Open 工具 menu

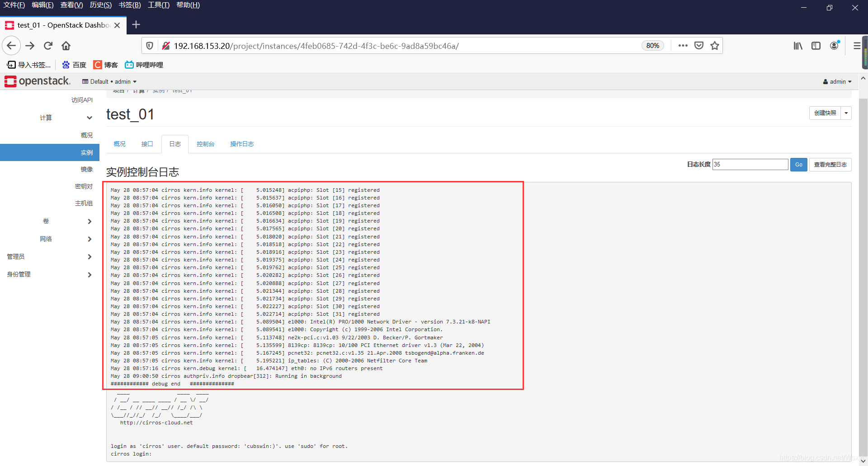159,5
